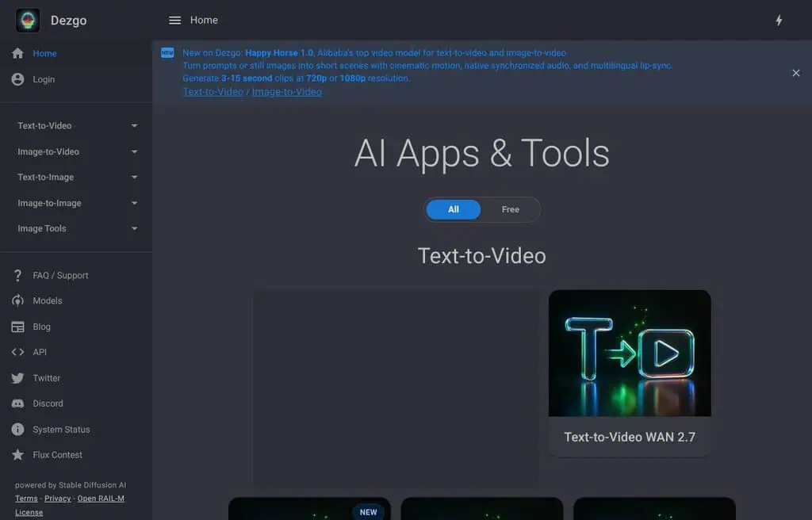The image size is (812, 520).
Task: Switch filter to Free
Action: point(510,210)
